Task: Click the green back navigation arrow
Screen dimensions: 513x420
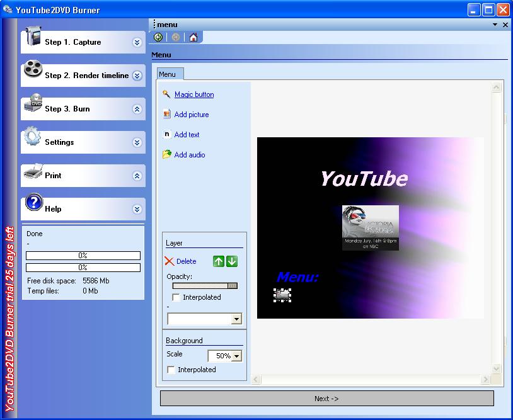Action: click(x=158, y=37)
